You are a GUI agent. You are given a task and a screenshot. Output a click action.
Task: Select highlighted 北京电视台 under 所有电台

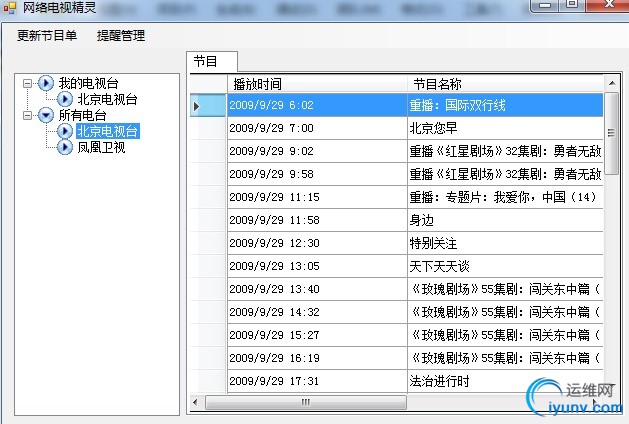click(x=108, y=131)
